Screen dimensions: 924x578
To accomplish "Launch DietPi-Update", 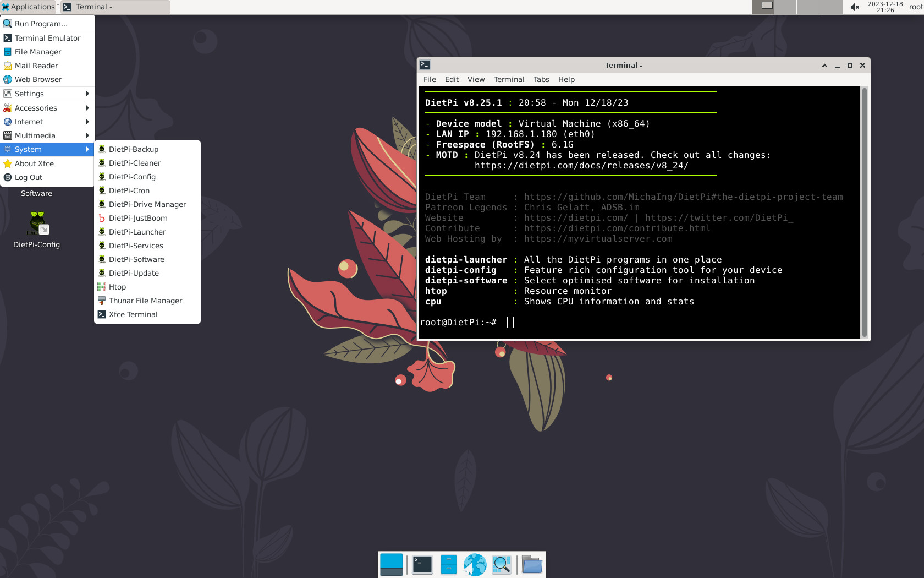I will point(147,273).
